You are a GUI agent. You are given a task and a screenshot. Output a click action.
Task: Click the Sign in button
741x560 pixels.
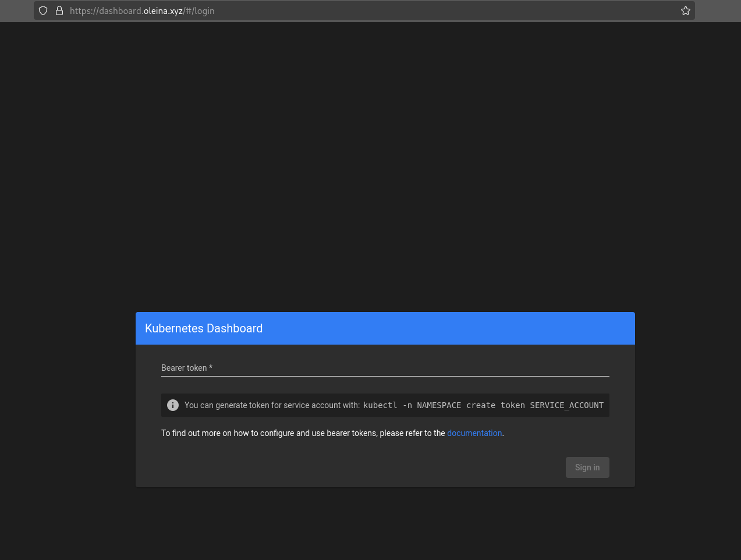click(587, 467)
